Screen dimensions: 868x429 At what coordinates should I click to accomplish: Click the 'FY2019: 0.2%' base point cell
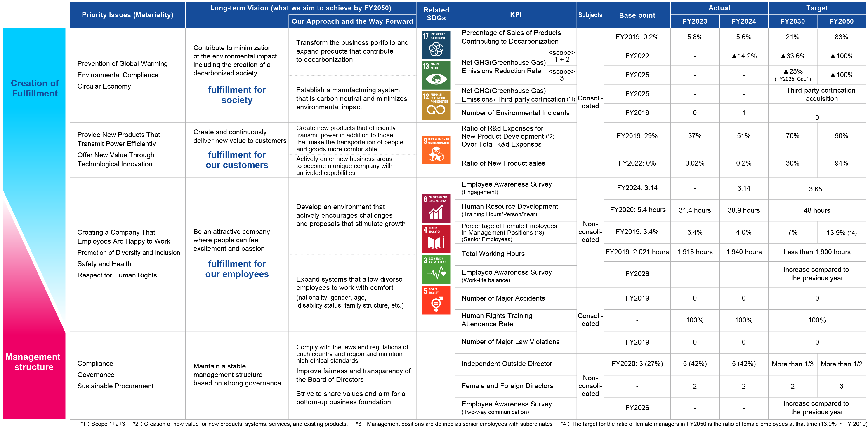[x=637, y=37]
